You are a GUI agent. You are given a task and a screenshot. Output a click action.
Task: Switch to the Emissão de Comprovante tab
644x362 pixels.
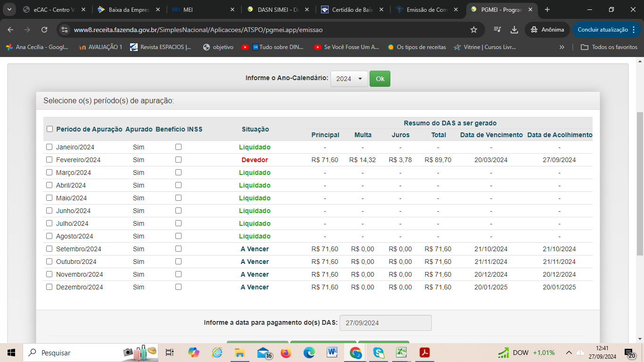pos(426,9)
